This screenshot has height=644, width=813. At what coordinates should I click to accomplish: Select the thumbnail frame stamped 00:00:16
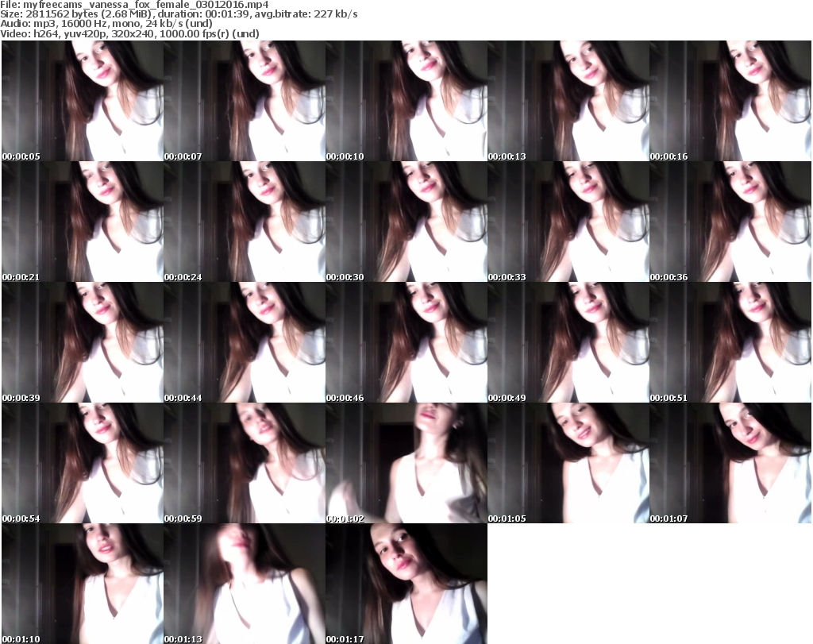point(730,101)
